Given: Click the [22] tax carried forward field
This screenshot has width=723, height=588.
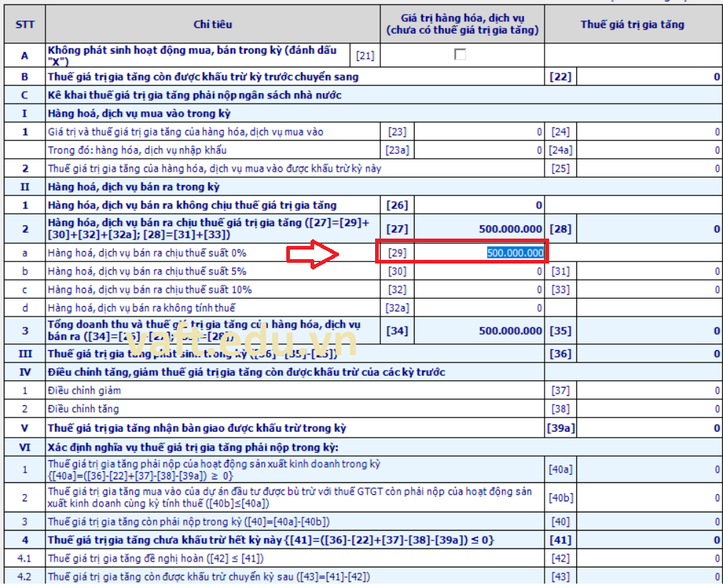Looking at the screenshot, I should click(x=648, y=76).
